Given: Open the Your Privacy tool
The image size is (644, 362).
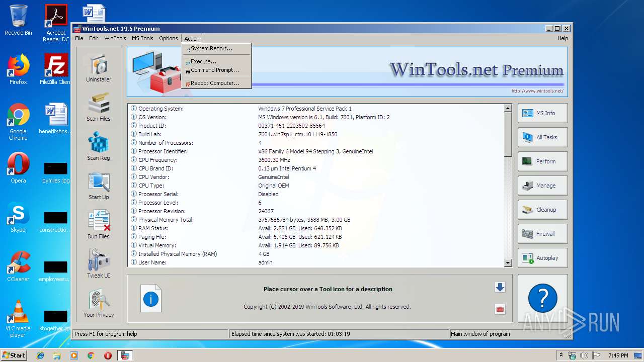Looking at the screenshot, I should point(99,303).
